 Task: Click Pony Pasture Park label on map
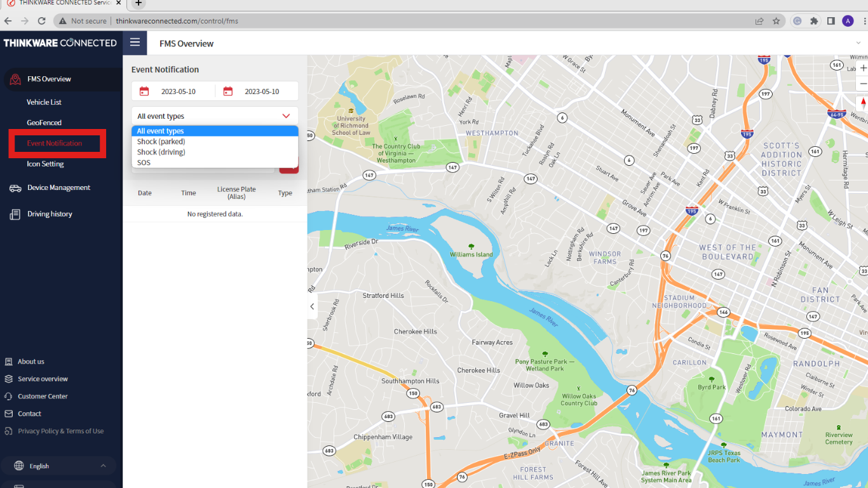pyautogui.click(x=545, y=365)
